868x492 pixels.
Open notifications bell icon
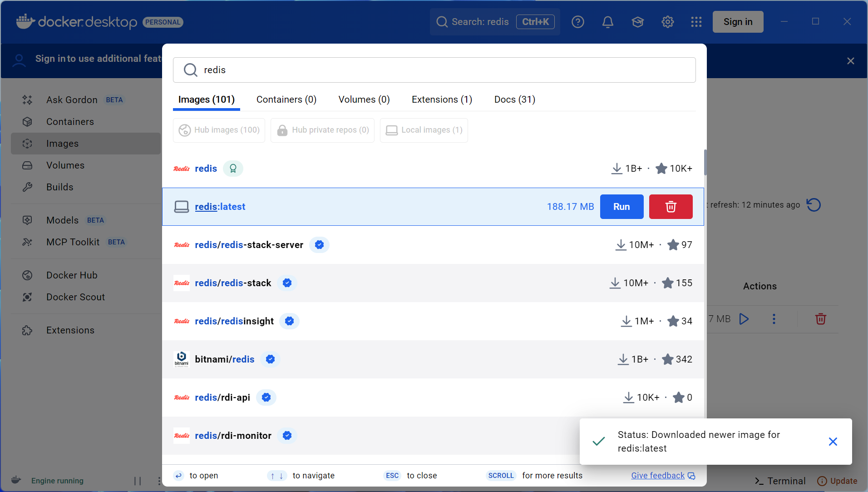[608, 22]
